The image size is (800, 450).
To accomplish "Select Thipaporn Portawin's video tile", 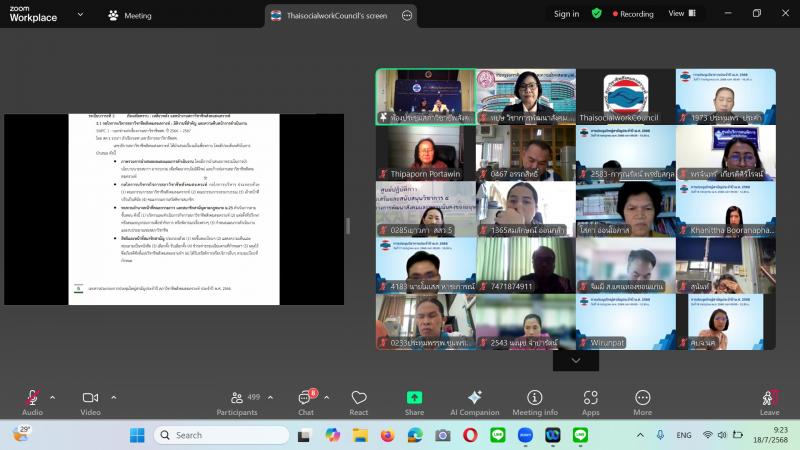I will point(426,153).
